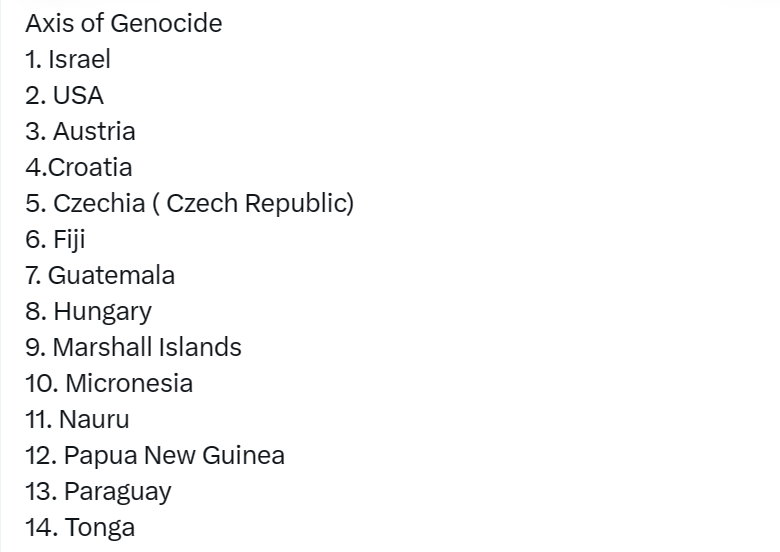Select the "Micronesia" list item
The width and height of the screenshot is (780, 552).
coord(129,383)
